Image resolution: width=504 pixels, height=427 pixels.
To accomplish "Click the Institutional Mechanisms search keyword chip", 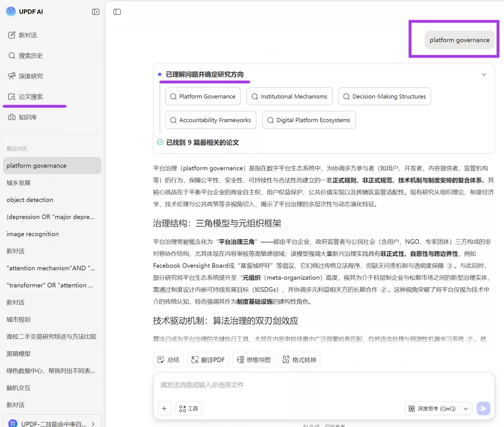I will (289, 96).
